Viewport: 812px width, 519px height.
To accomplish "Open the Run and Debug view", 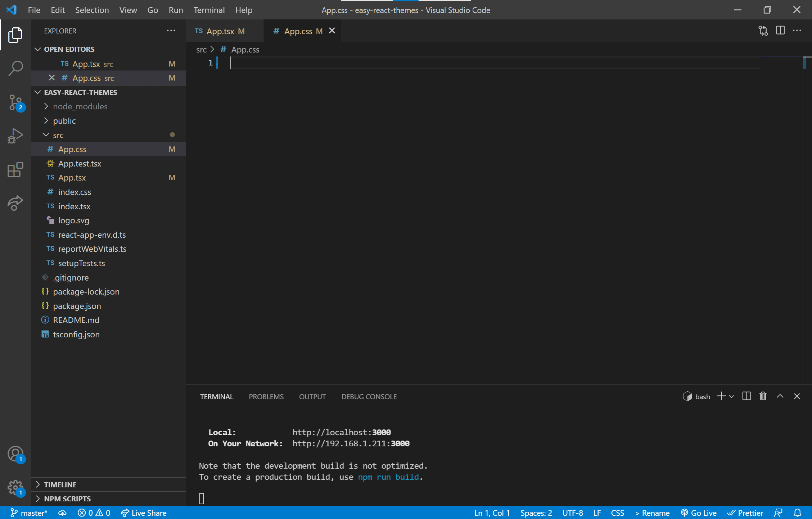I will tap(15, 136).
